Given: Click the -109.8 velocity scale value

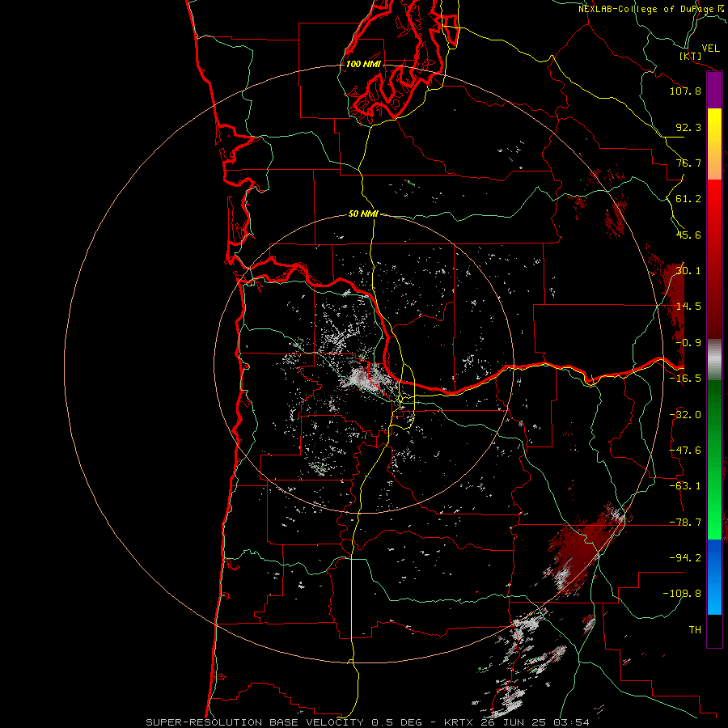Looking at the screenshot, I should (682, 594).
